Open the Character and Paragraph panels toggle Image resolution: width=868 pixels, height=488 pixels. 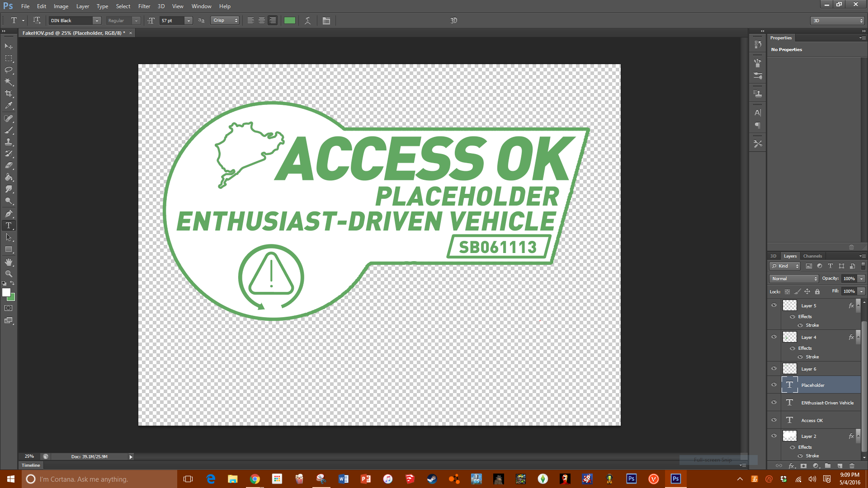326,20
